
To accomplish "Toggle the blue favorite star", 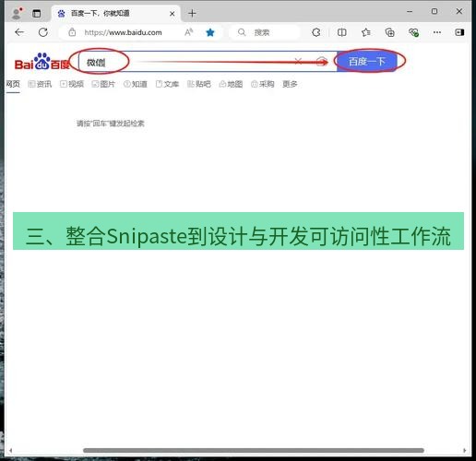I will point(210,32).
